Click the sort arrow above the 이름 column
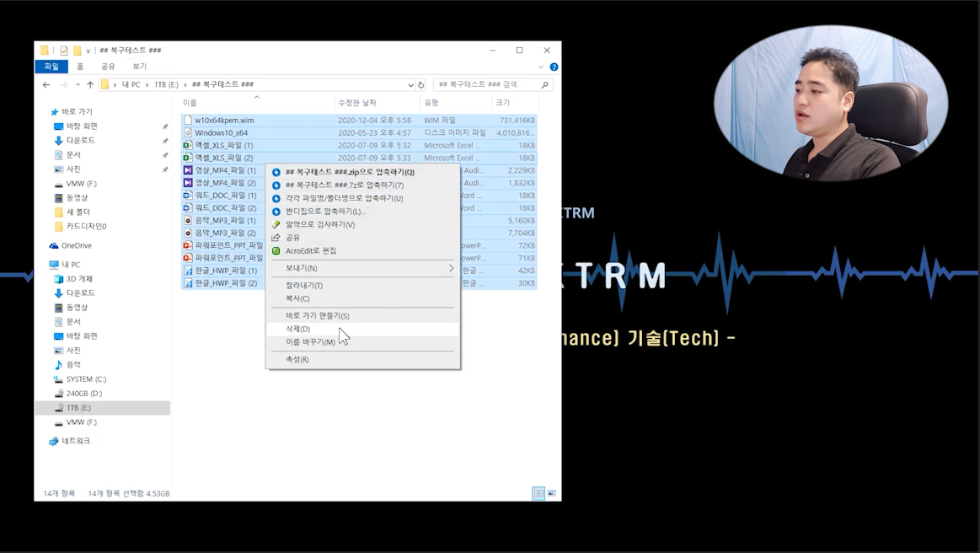The image size is (980, 553). 257,97
